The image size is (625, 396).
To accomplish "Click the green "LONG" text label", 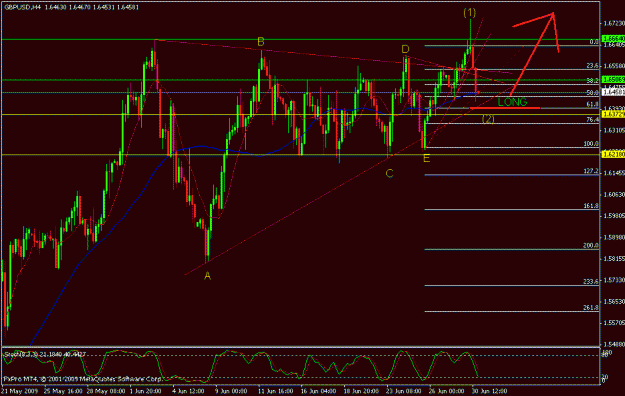I will (512, 102).
